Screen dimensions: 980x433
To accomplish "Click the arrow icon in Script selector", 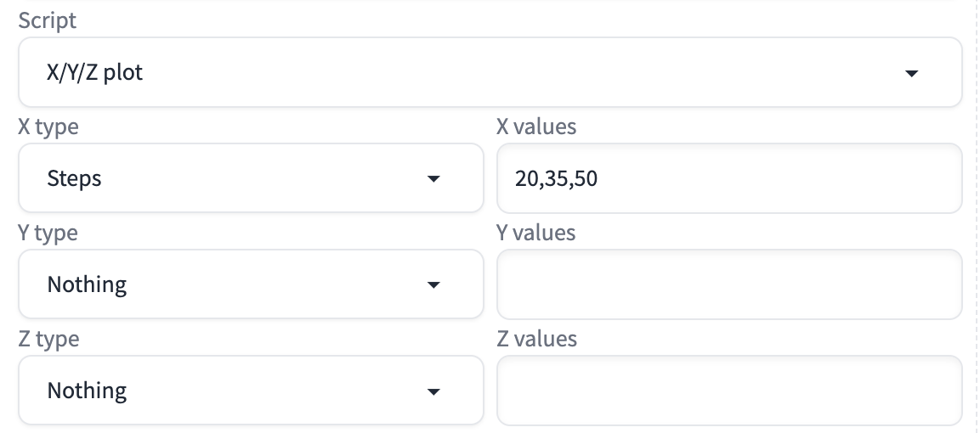I will coord(911,74).
